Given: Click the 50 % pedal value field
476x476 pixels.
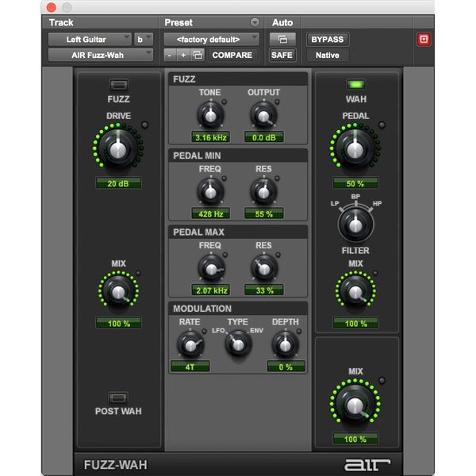Looking at the screenshot, I should (x=355, y=183).
